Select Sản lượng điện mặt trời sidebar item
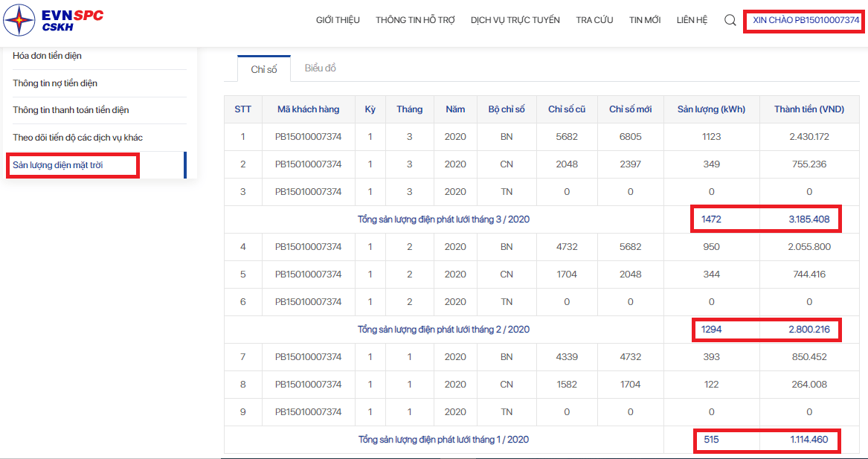Viewport: 868px width, 459px height. [58, 165]
